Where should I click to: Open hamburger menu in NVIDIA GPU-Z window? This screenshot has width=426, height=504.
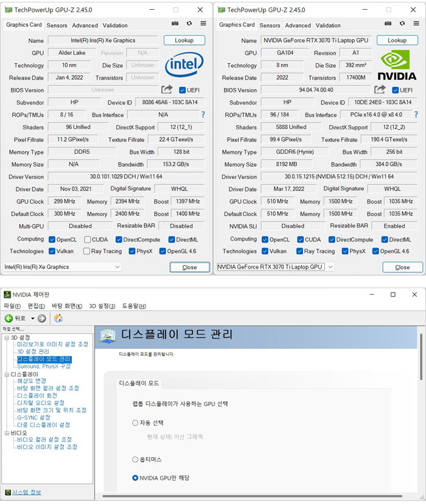tap(416, 24)
